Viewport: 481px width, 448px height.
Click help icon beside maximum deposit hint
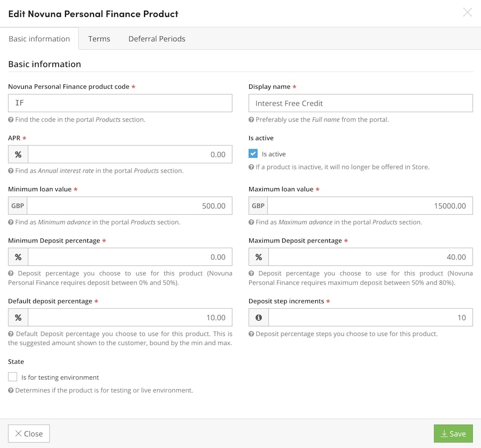pos(251,273)
